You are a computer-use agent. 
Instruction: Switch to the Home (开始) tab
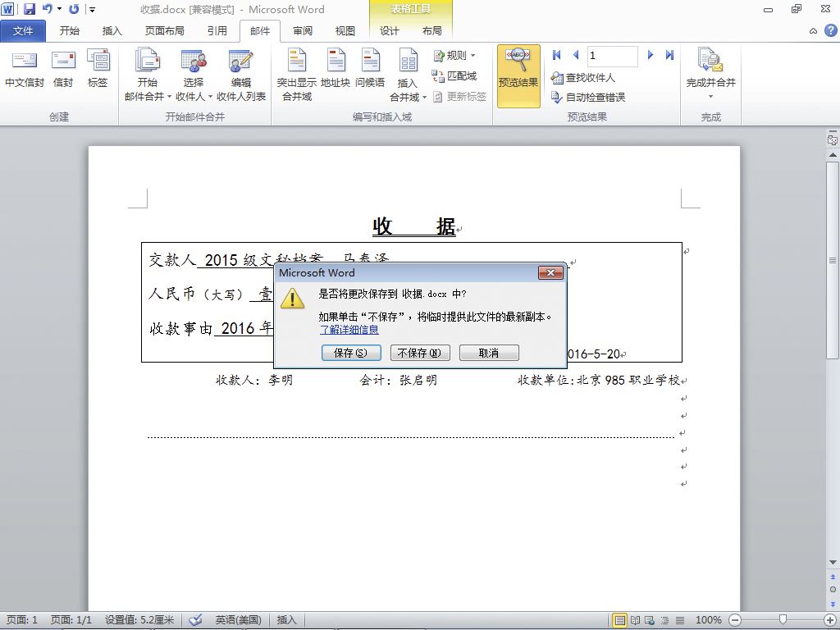[x=70, y=31]
